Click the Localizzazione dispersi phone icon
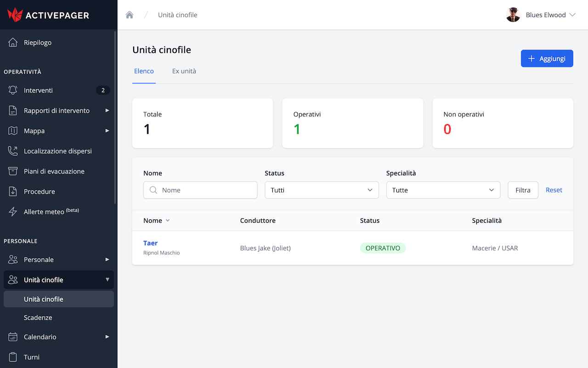 pyautogui.click(x=13, y=151)
